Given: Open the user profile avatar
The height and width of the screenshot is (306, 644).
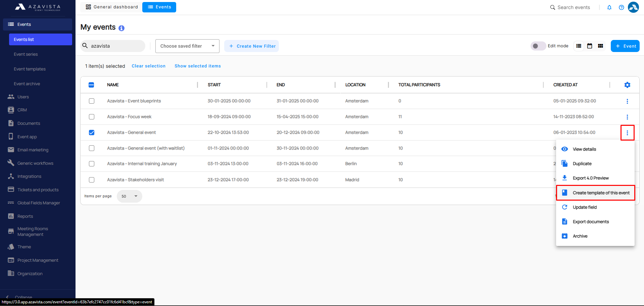Looking at the screenshot, I should 633,7.
